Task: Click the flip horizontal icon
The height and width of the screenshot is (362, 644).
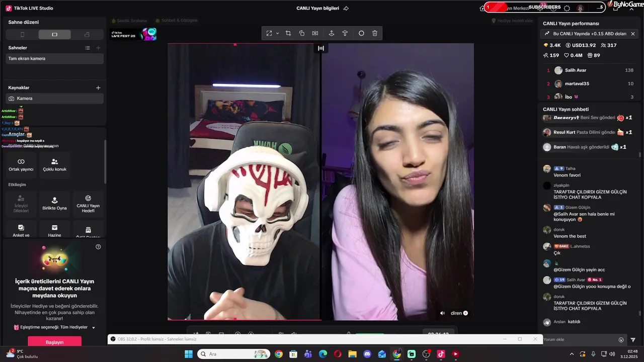Action: [315, 33]
